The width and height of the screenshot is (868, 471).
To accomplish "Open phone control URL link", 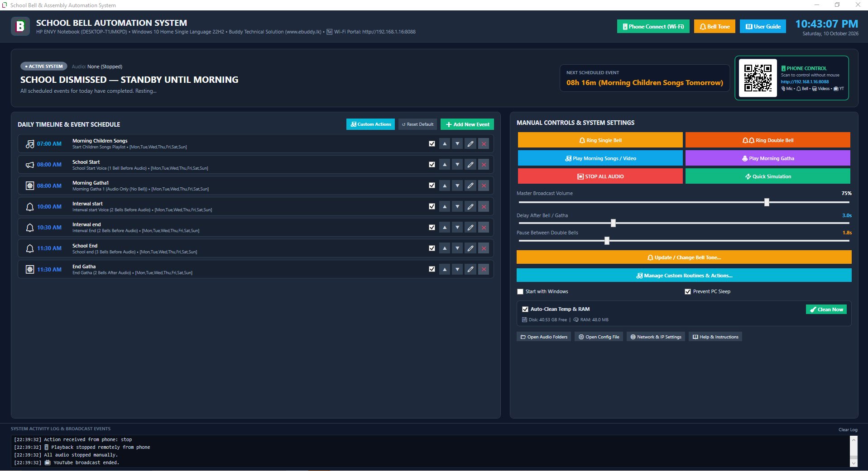I will [805, 82].
